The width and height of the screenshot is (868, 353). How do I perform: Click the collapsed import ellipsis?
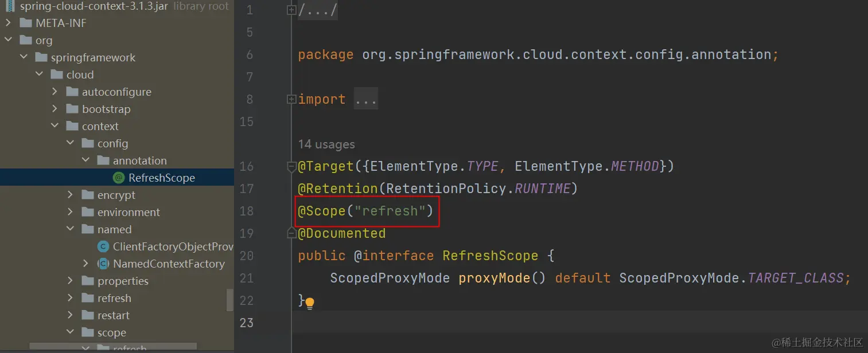click(365, 99)
